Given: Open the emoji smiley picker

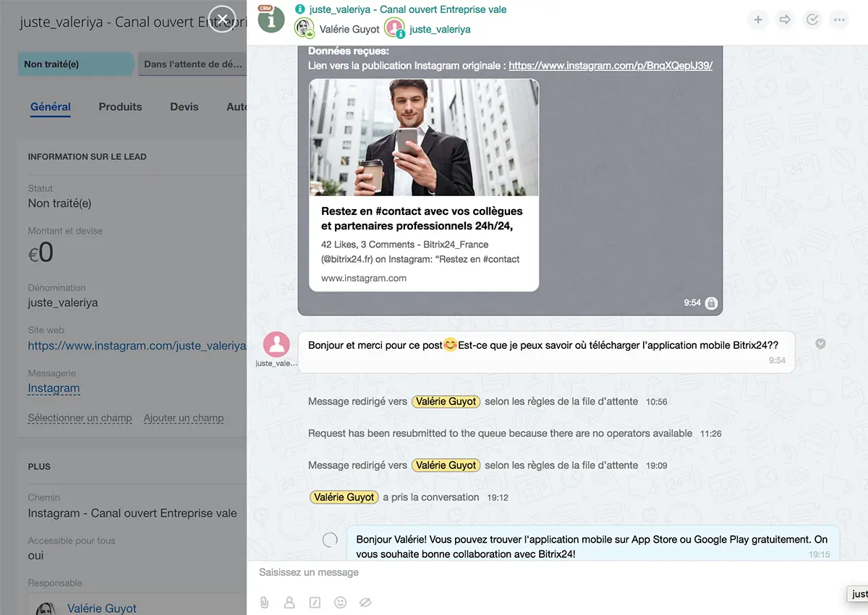Looking at the screenshot, I should tap(340, 602).
